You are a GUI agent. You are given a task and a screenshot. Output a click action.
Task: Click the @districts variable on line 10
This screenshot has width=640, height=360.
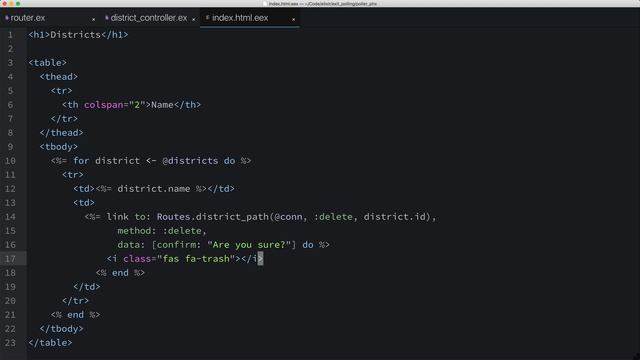coord(190,161)
